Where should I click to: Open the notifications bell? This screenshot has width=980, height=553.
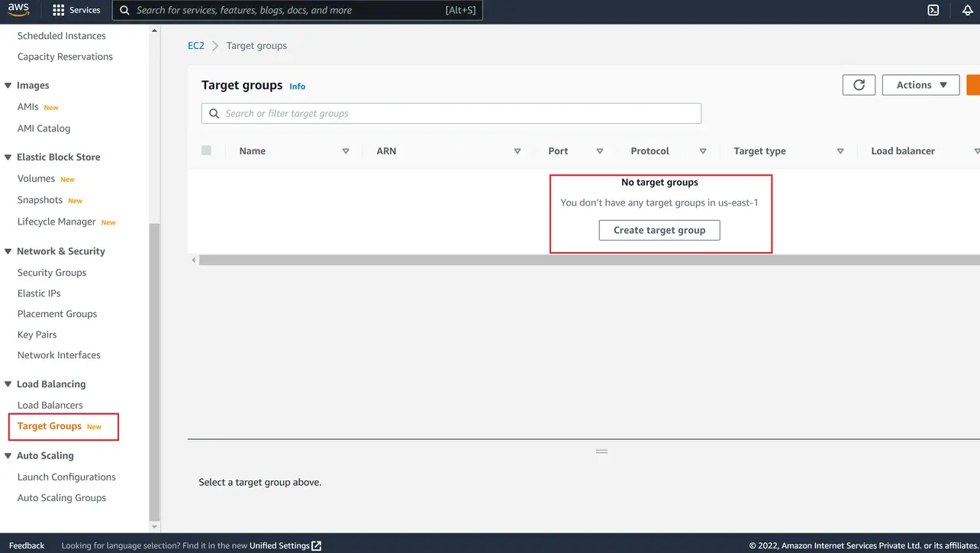[x=968, y=11]
